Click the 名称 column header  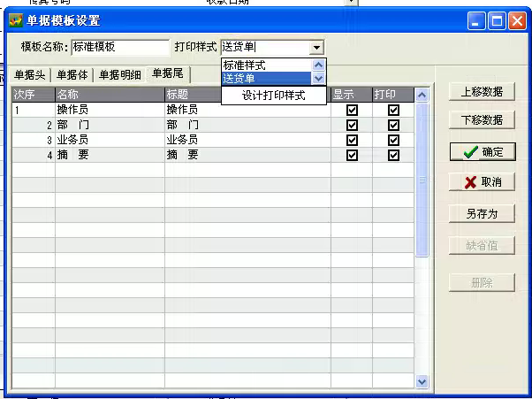pyautogui.click(x=110, y=95)
